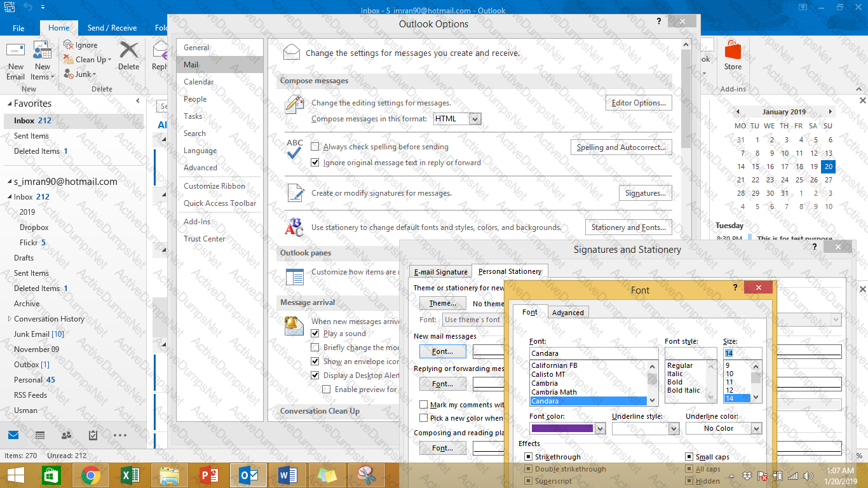Enable Always check spelling before sending

pos(315,147)
